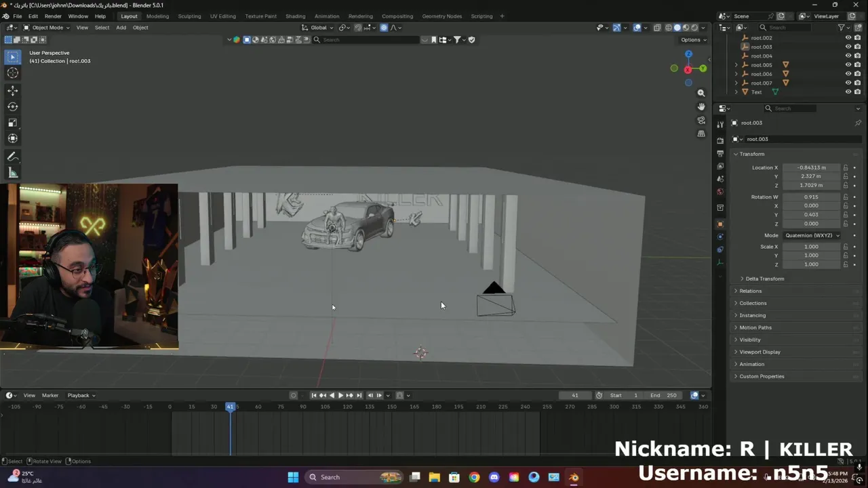Toggle camera view with the camera gizmo icon

701,120
